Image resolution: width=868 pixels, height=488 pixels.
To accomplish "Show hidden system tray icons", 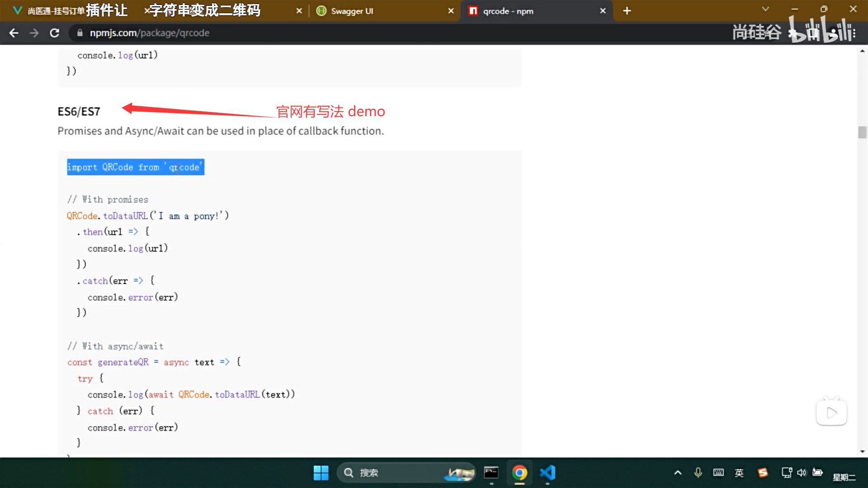I will coord(678,473).
